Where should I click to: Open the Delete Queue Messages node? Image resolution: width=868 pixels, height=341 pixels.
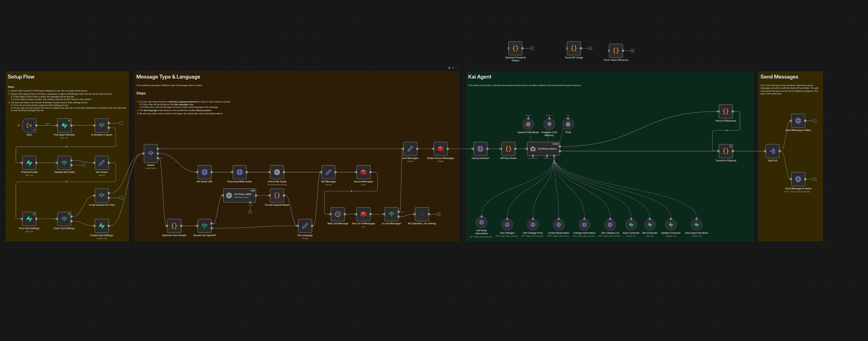(x=440, y=148)
